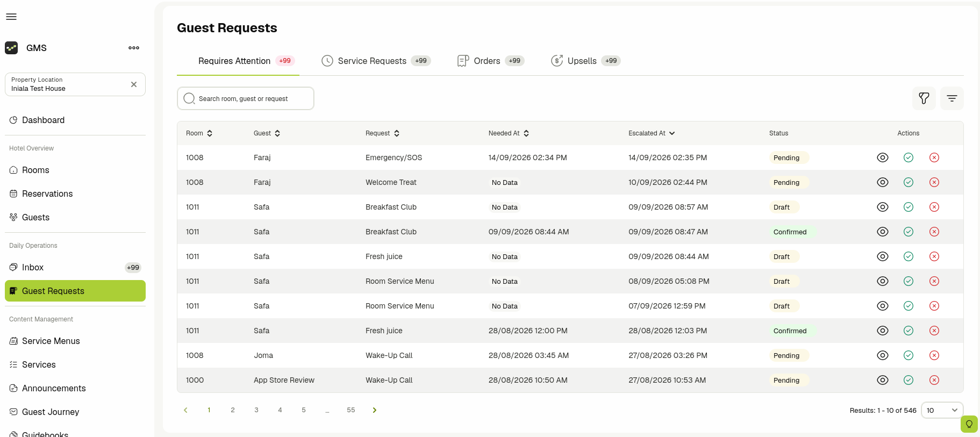Click the help lightbulb icon
Image resolution: width=980 pixels, height=437 pixels.
point(969,424)
